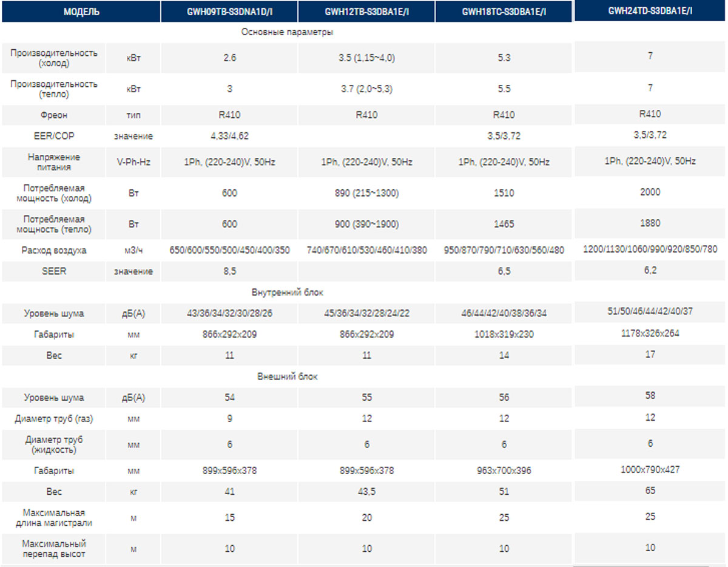
Task: Click the SEER row label
Action: tap(53, 271)
